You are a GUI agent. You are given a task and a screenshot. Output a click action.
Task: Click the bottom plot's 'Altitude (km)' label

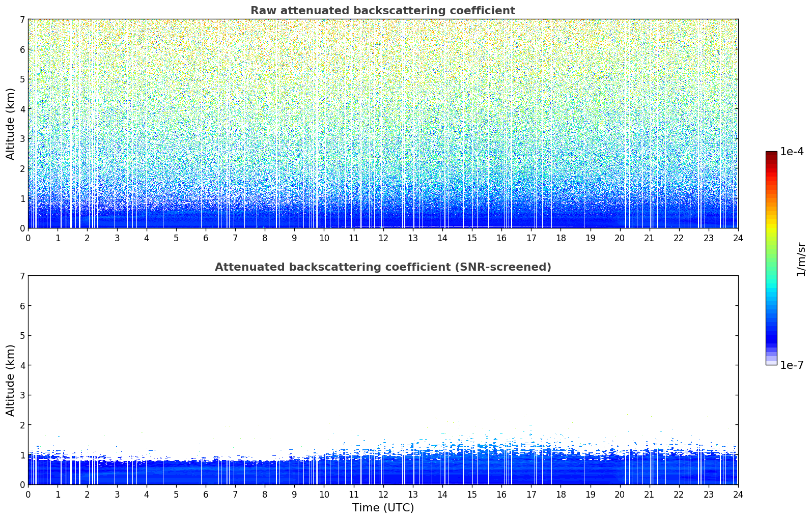point(11,380)
